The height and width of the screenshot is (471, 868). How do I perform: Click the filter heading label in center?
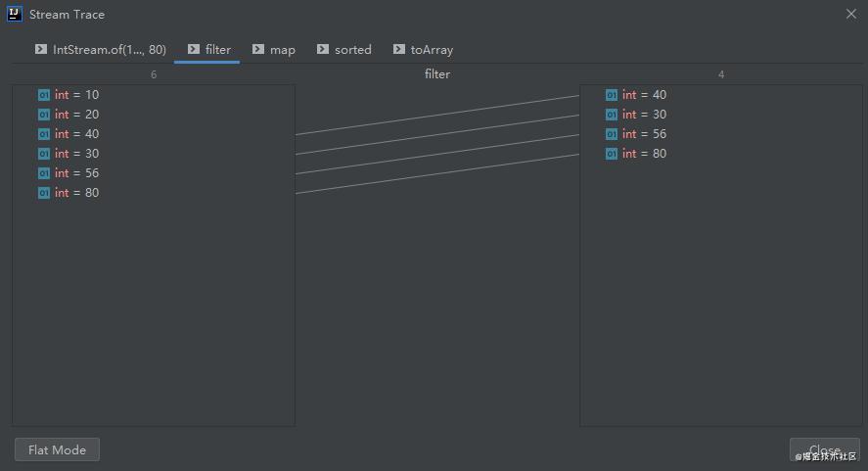[x=437, y=74]
